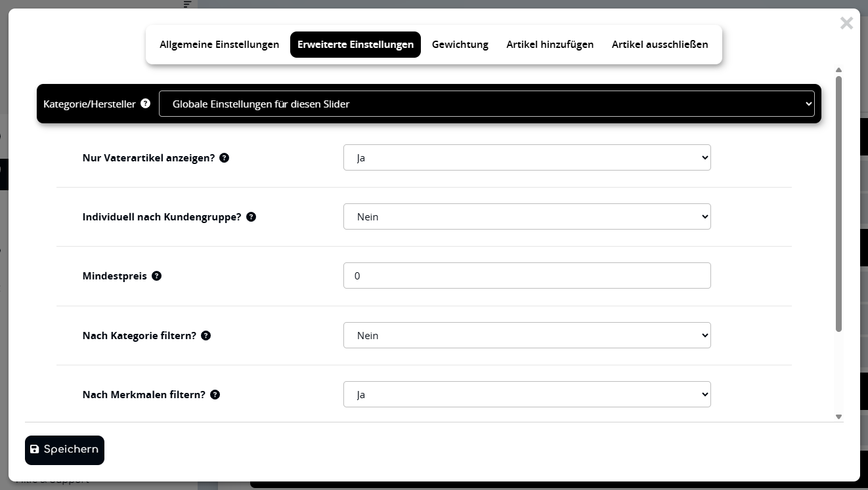
Task: Open Nur Vaterartikel anzeigen dropdown
Action: pyautogui.click(x=527, y=157)
